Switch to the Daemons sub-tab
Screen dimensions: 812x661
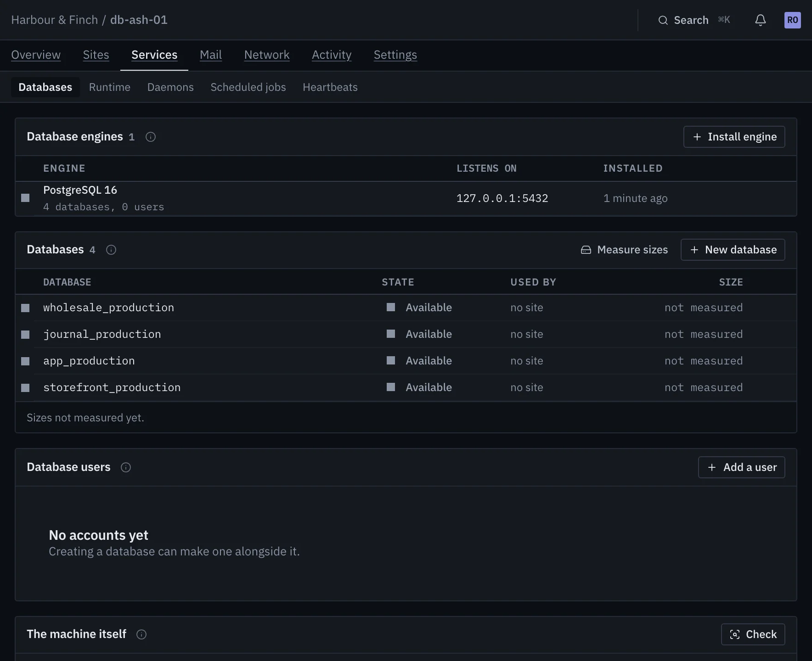170,87
